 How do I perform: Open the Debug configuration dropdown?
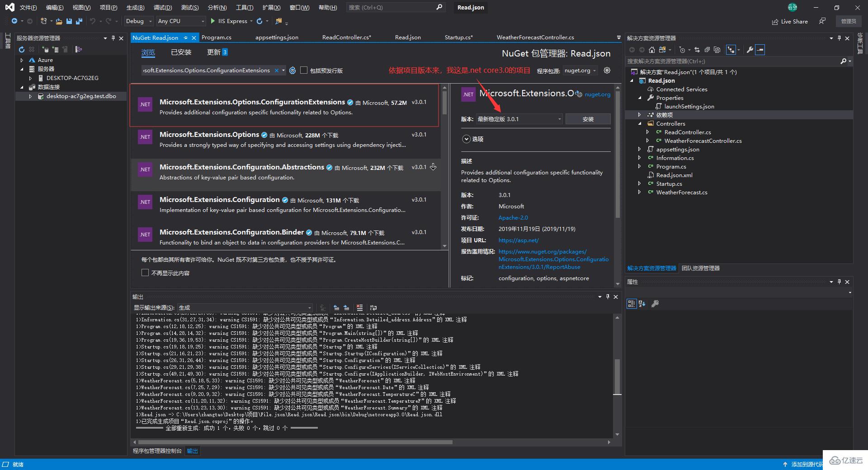[138, 21]
